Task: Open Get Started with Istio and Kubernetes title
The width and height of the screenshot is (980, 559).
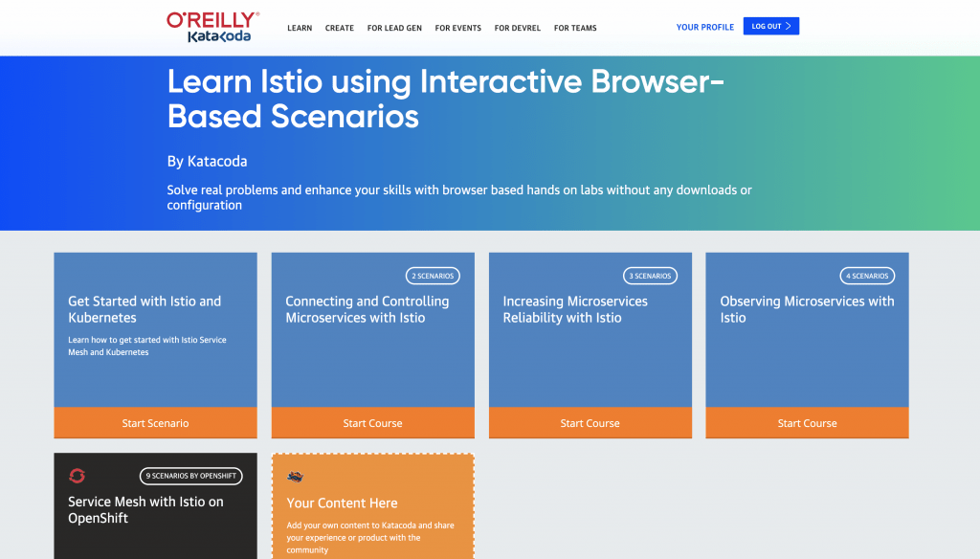Action: point(145,309)
